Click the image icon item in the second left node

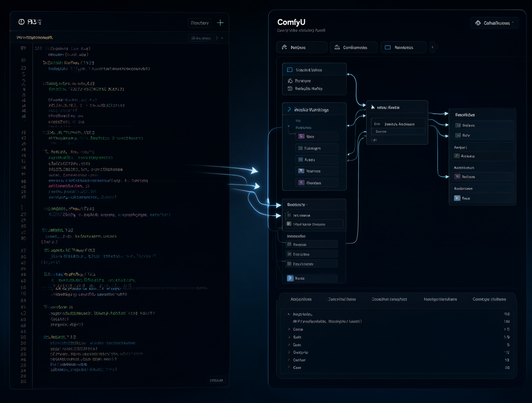tap(317, 171)
